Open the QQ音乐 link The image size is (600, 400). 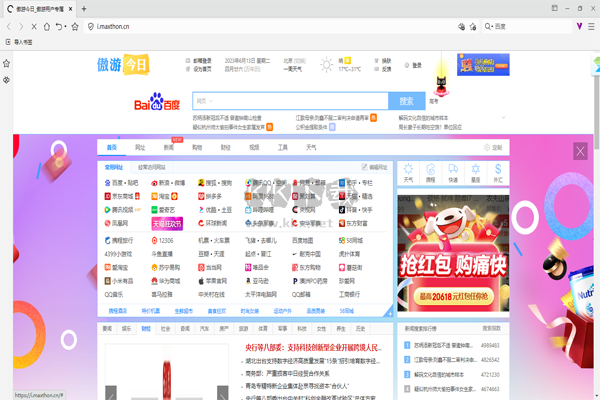pos(114,294)
